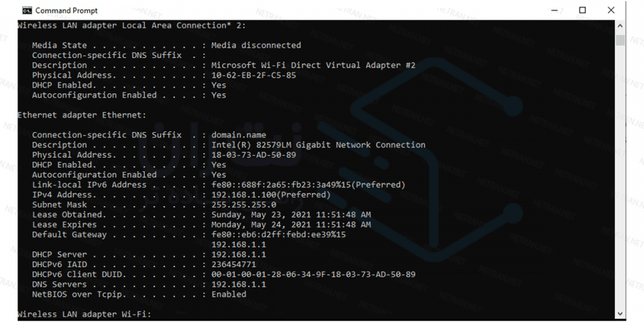Minimize the Command Prompt window
The image size is (644, 322).
pos(553,10)
